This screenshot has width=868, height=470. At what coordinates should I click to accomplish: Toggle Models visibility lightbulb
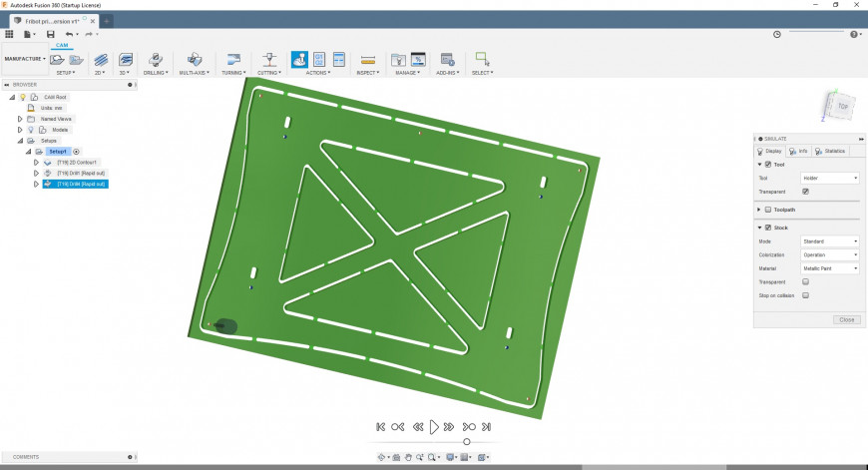(x=31, y=130)
